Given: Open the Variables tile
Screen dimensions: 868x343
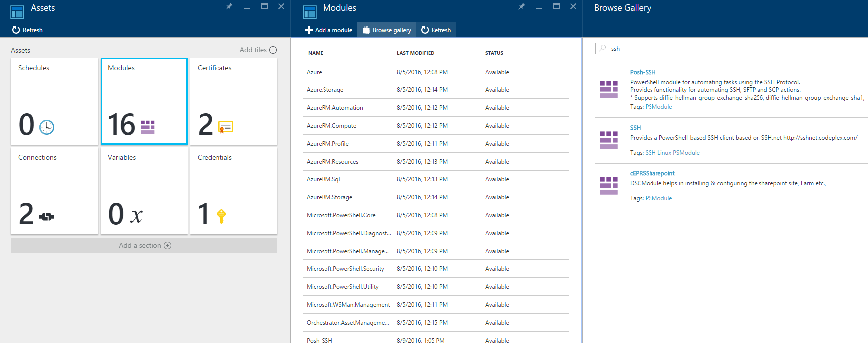Looking at the screenshot, I should 144,190.
